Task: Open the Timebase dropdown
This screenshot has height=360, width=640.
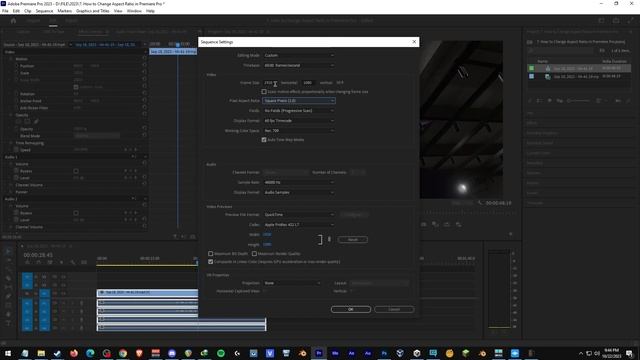Action: [x=299, y=65]
